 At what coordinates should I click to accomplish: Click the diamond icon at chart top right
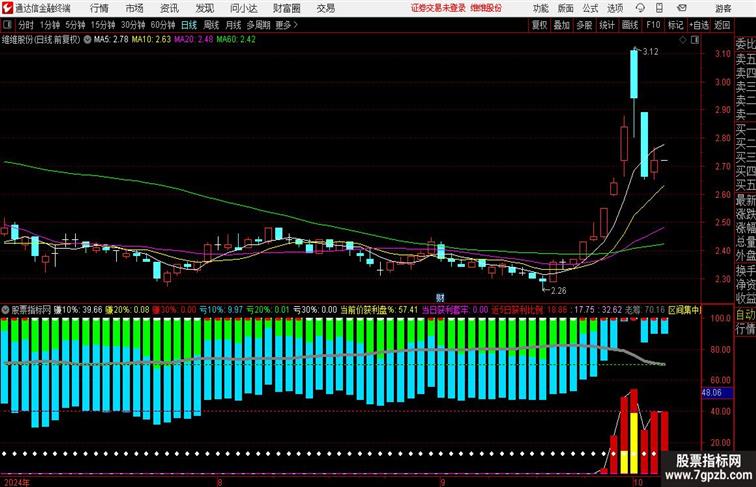pos(683,40)
